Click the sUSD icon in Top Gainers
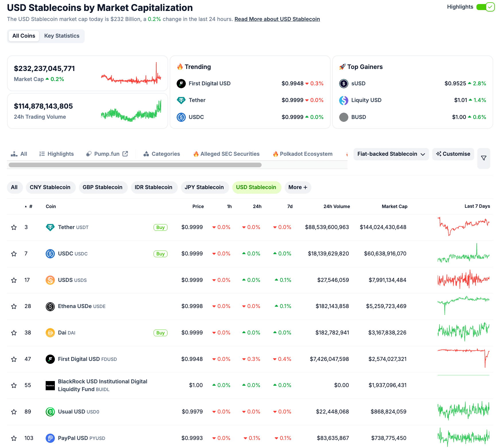The image size is (500, 448). pos(344,84)
